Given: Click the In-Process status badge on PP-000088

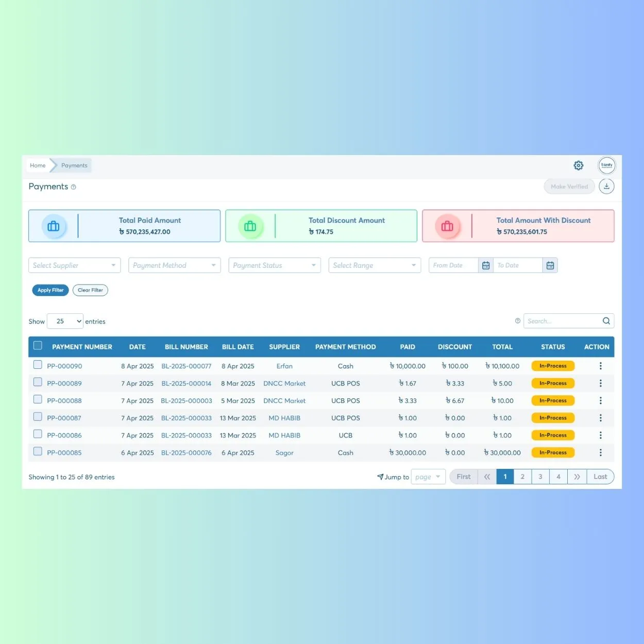Looking at the screenshot, I should (552, 400).
